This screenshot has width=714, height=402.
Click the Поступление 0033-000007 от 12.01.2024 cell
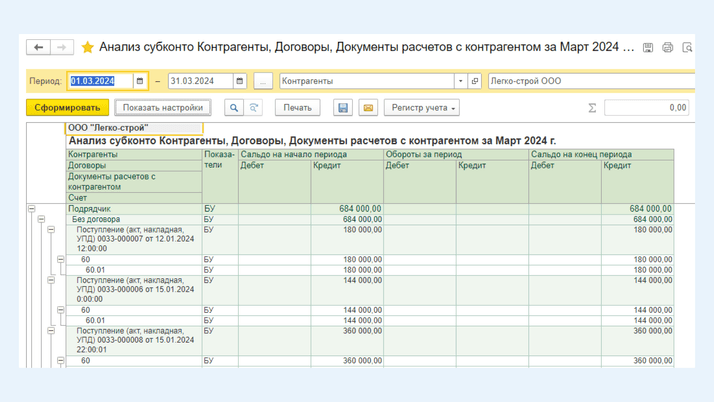click(x=135, y=239)
